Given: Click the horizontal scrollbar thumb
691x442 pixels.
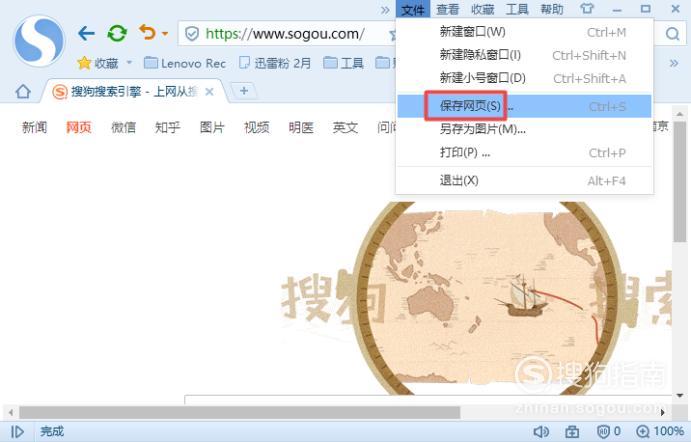Looking at the screenshot, I should coord(240,413).
